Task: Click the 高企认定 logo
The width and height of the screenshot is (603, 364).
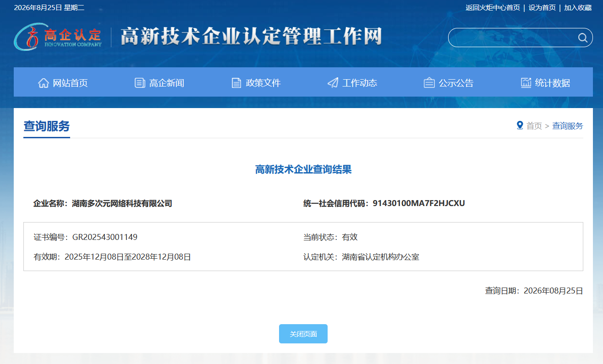Action: [x=58, y=37]
